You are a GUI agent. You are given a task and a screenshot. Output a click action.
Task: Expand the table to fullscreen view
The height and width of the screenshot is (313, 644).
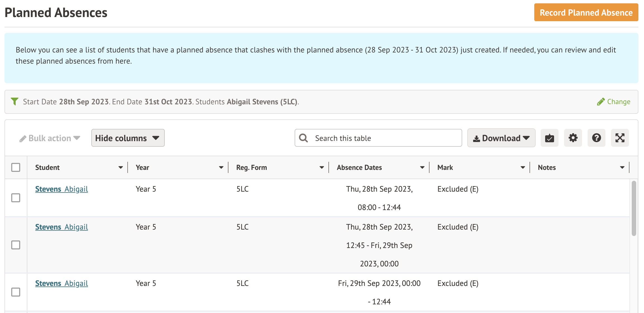coord(620,138)
